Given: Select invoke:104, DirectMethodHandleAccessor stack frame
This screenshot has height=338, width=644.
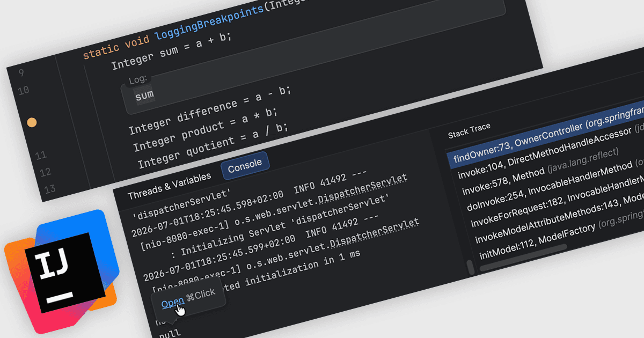Looking at the screenshot, I should 550,153.
